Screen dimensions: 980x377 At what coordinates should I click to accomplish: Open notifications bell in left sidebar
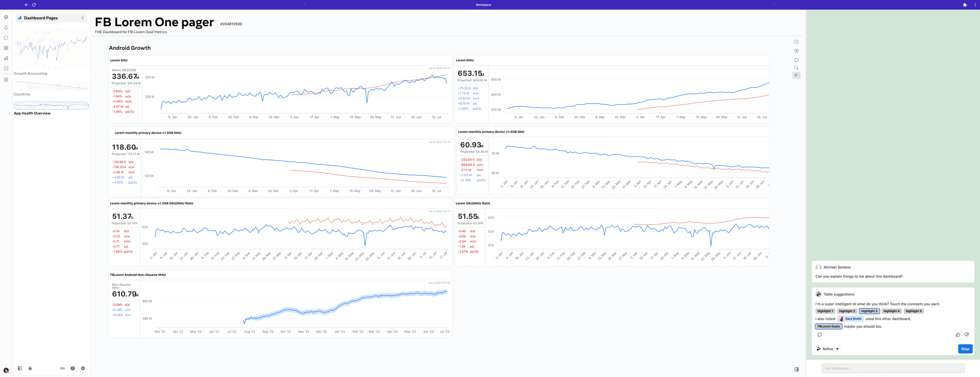click(x=6, y=28)
